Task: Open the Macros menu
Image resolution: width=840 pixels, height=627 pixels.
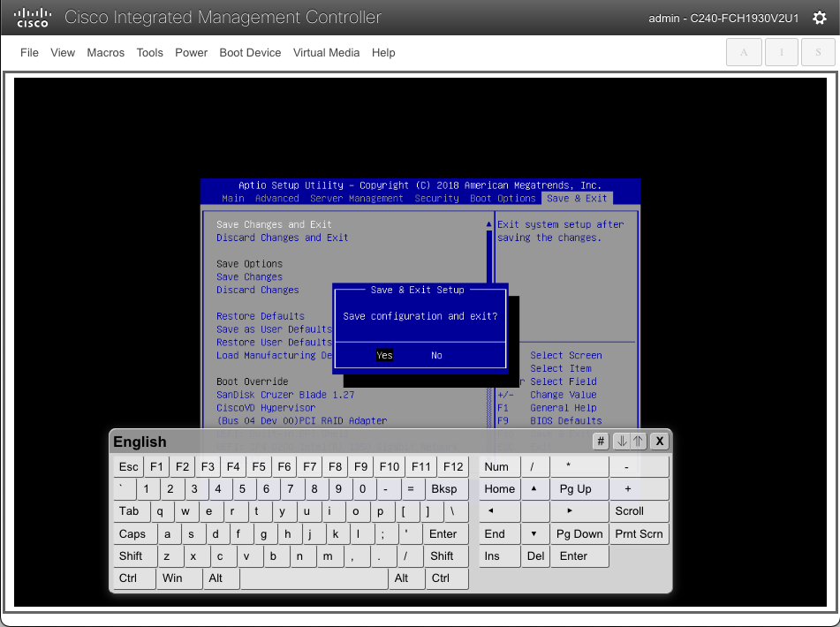Action: point(105,52)
